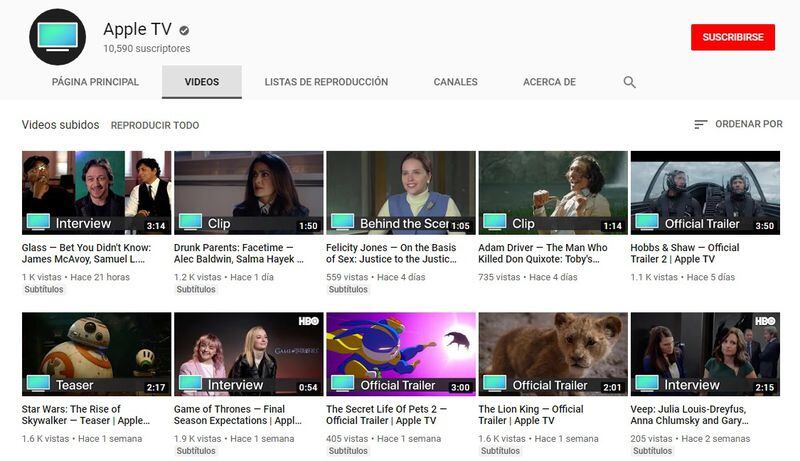Click the 3:50 duration badge on Hobbs & Shaw
The height and width of the screenshot is (461, 800).
click(765, 226)
